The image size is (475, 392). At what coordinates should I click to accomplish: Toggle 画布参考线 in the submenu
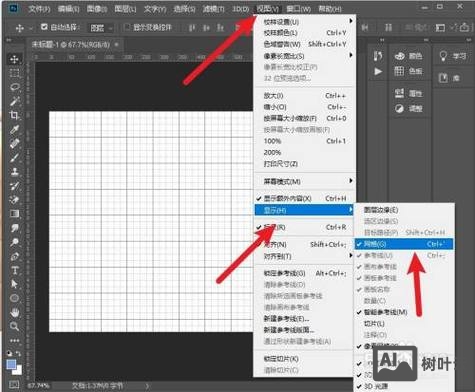(404, 267)
